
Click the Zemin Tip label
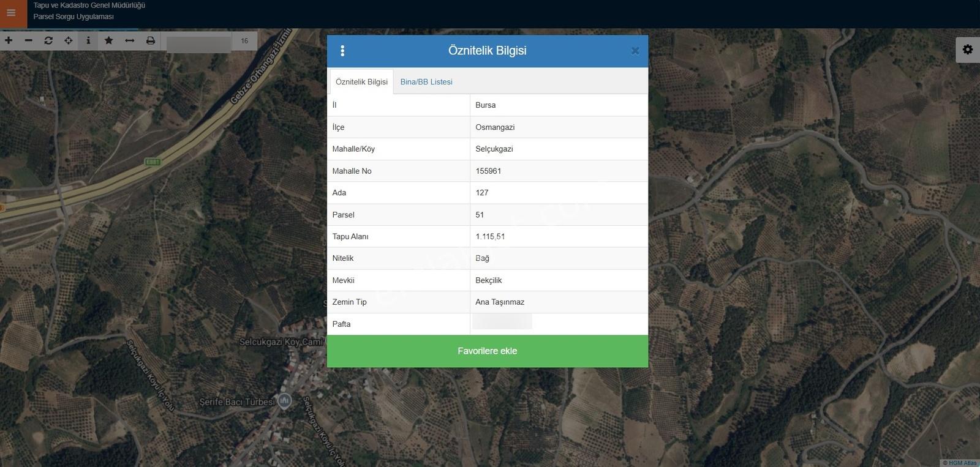point(349,302)
